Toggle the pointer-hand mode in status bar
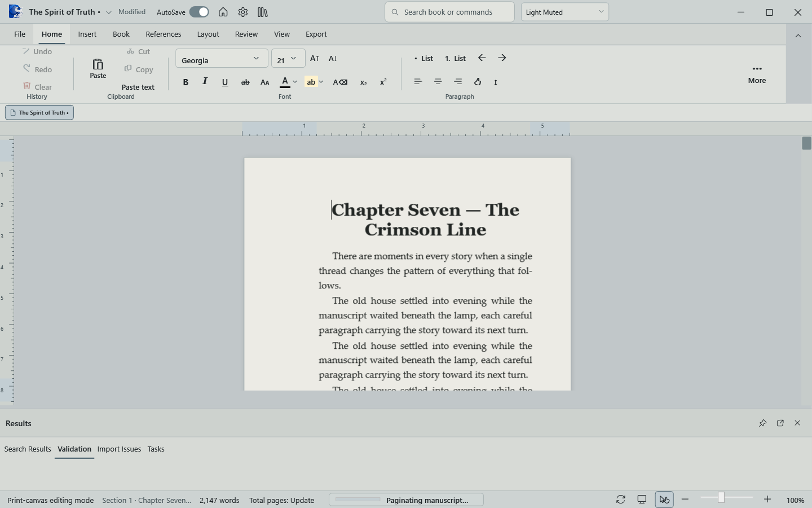The image size is (812, 508). (x=664, y=500)
